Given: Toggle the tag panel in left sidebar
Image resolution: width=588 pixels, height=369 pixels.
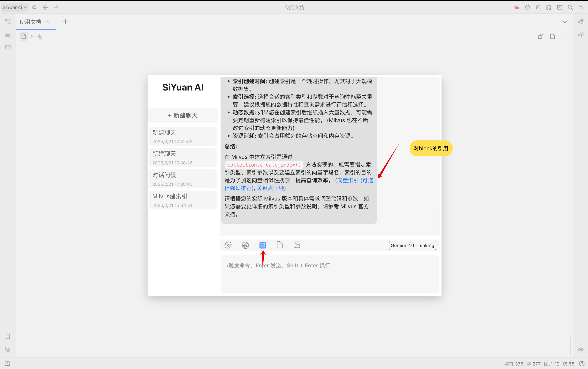Looking at the screenshot, I should (8, 349).
